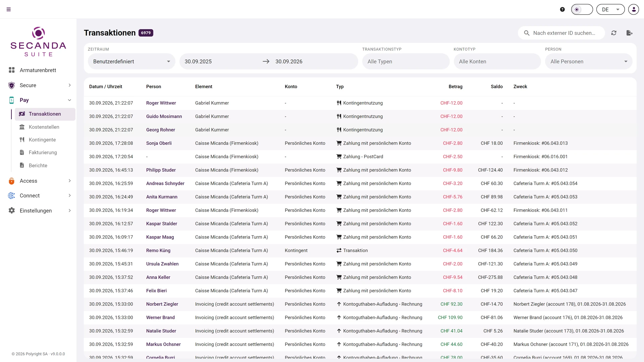The image size is (644, 362).
Task: Click the Secure shield icon
Action: pyautogui.click(x=12, y=85)
